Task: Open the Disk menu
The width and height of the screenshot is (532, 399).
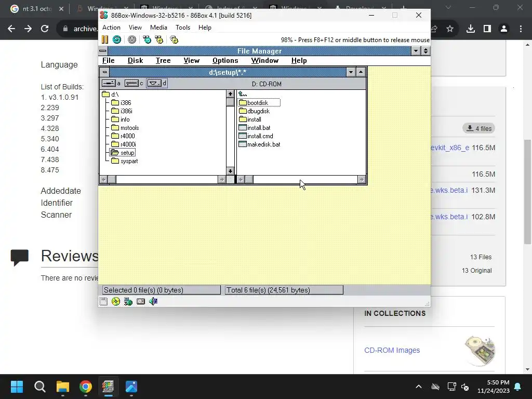Action: pos(136,60)
